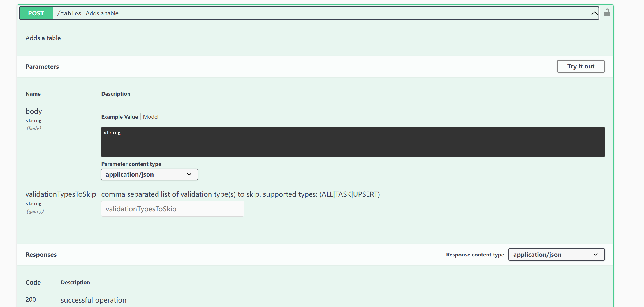Open the Parameter content type dropdown
The image size is (644, 307).
(149, 174)
